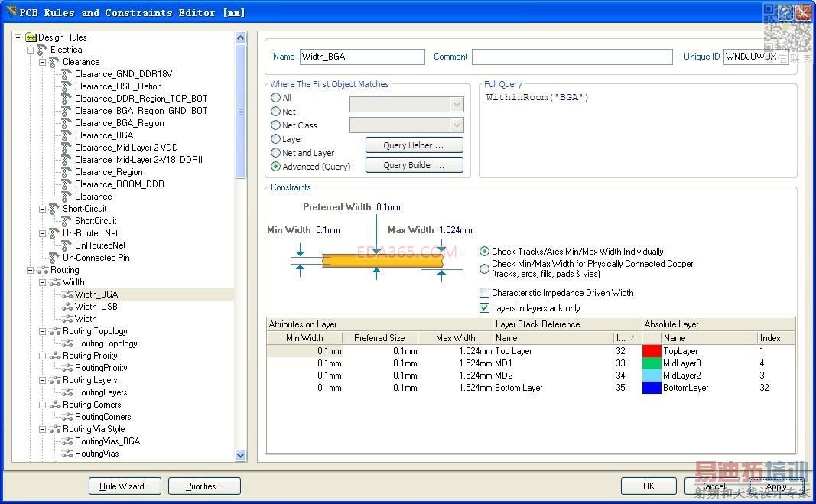This screenshot has width=816, height=504.
Task: Click the RoutingTopology rule icon
Action: coord(67,343)
